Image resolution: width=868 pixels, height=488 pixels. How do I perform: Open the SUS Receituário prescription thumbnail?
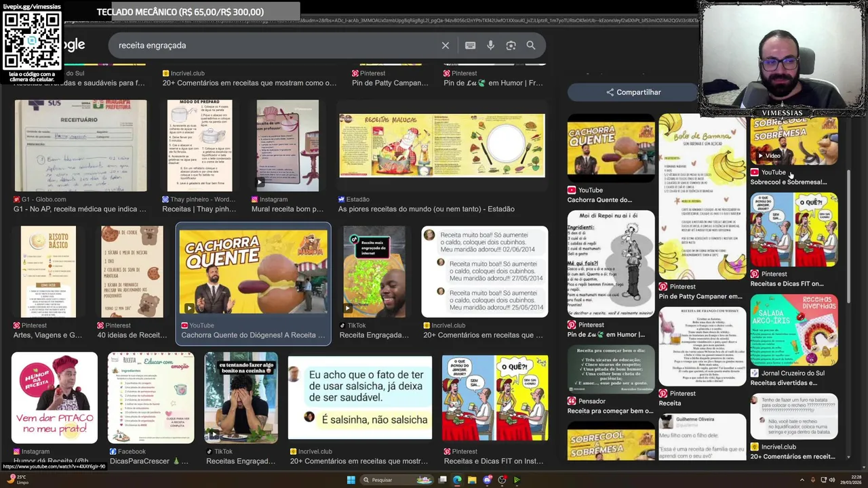click(81, 146)
